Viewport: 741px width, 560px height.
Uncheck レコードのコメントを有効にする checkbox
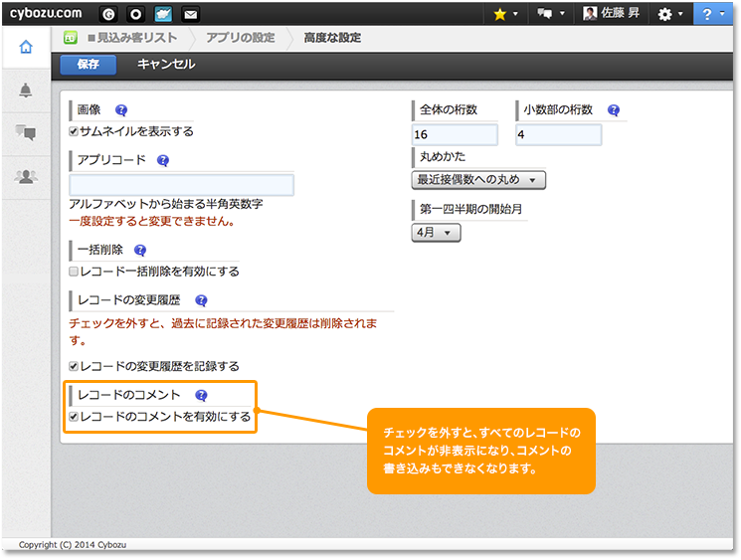click(x=74, y=417)
